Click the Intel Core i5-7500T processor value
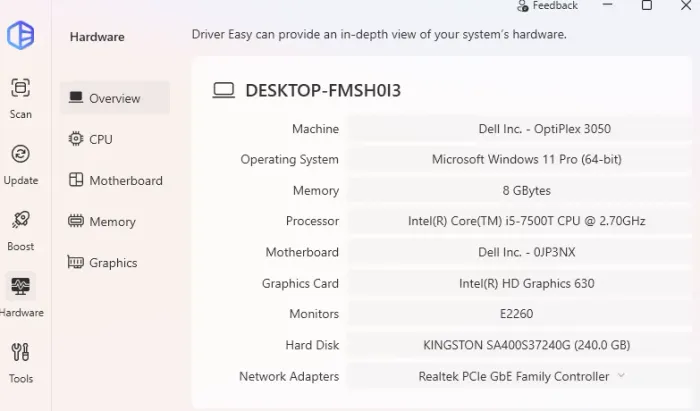The width and height of the screenshot is (700, 411). click(x=527, y=221)
